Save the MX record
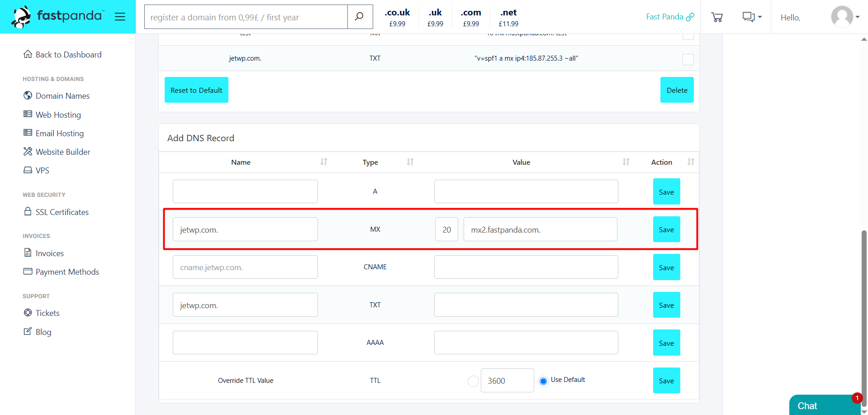 coord(666,229)
